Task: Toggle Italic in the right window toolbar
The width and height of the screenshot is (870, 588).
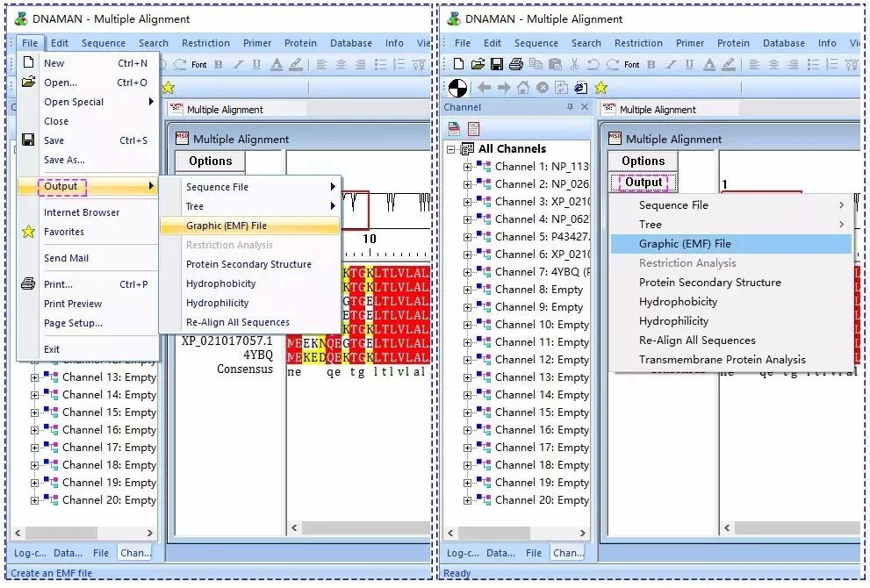Action: [x=670, y=64]
